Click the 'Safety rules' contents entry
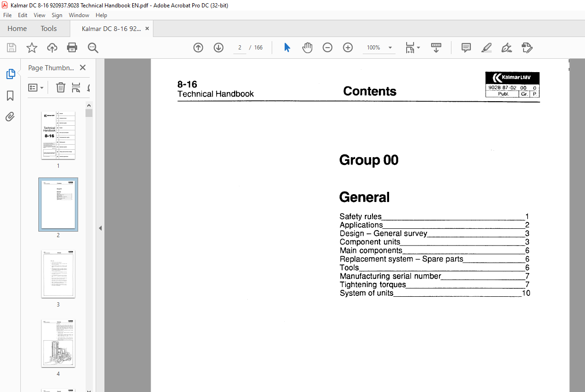Viewport: 585px width, 392px height. coord(434,216)
